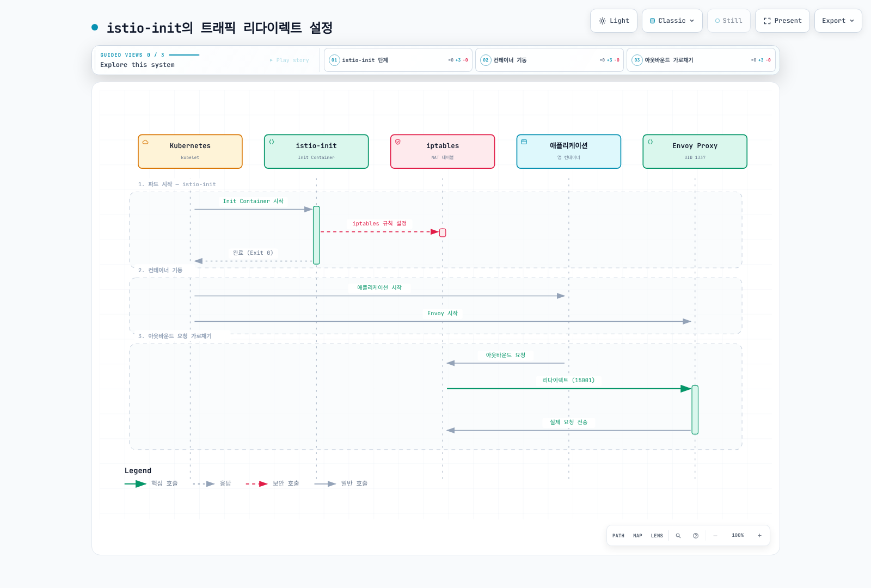Click the 'iptables 규칙 설정' message label
Viewport: 871px width, 588px height.
(379, 224)
